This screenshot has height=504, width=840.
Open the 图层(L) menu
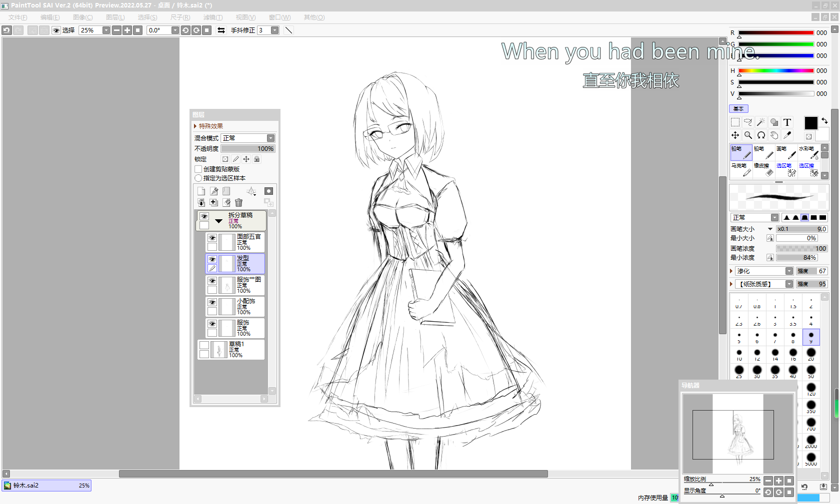tap(115, 17)
